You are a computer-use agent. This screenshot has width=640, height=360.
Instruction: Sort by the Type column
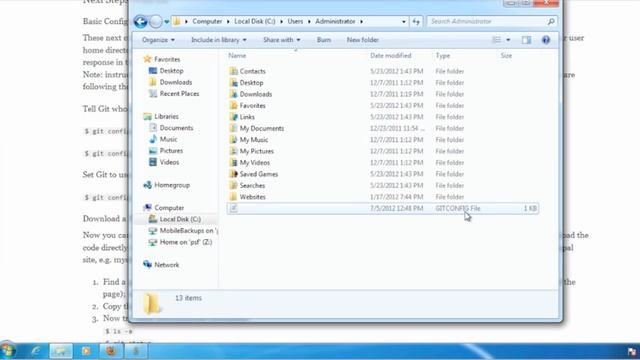pos(442,56)
